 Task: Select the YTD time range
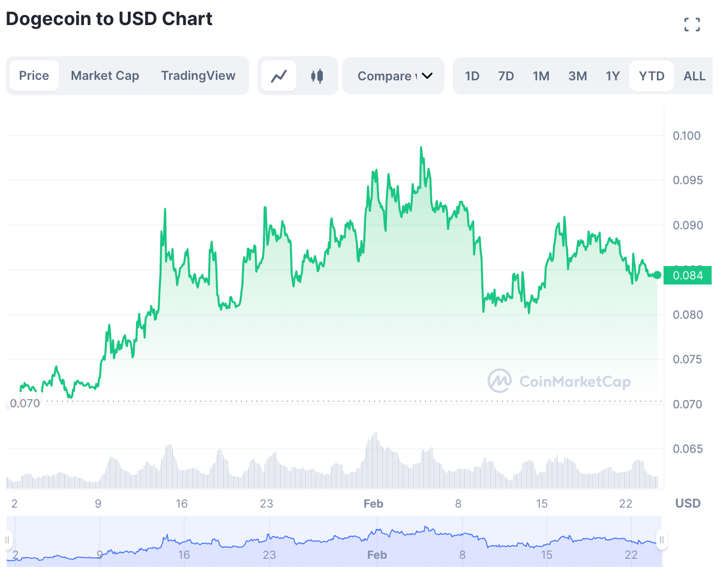[651, 76]
